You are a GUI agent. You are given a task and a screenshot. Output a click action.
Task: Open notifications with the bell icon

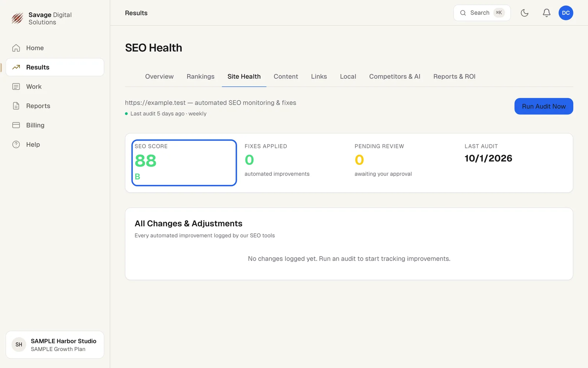pyautogui.click(x=546, y=13)
